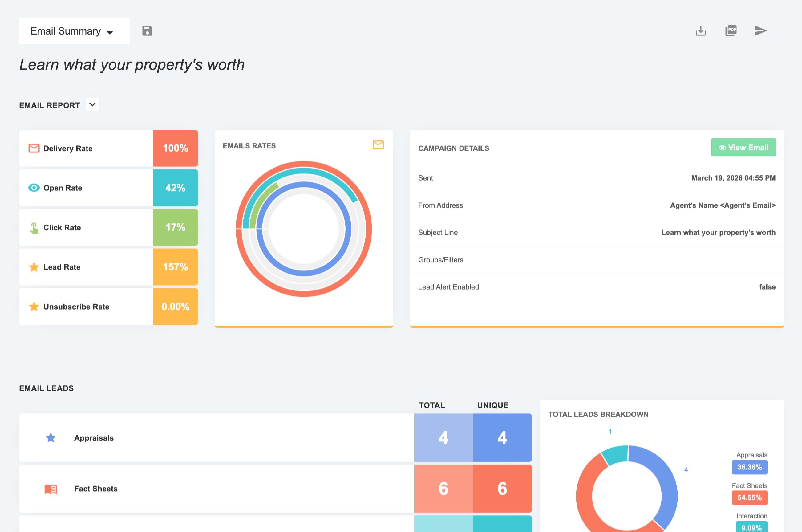
Task: Collapse the Email Report section chevron
Action: [x=92, y=104]
